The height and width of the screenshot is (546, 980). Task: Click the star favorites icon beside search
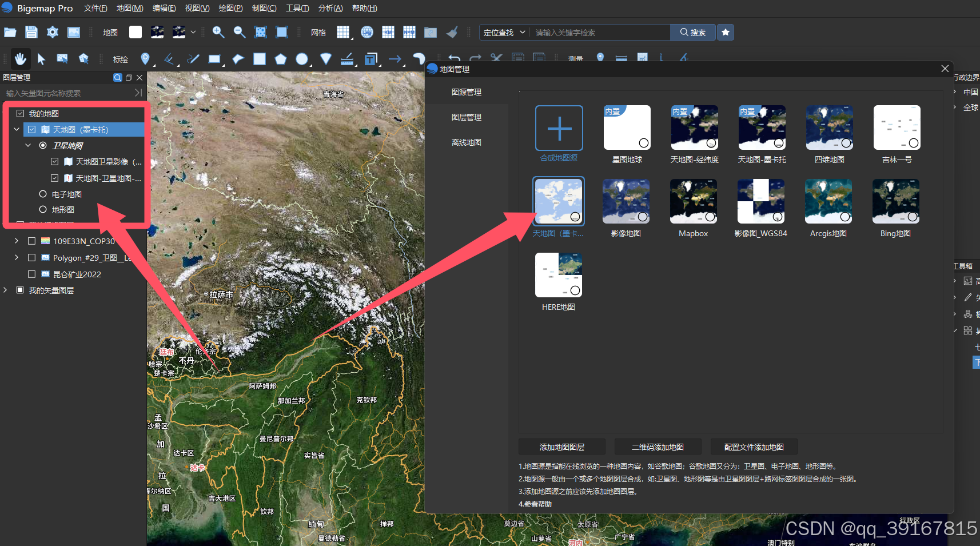(x=726, y=33)
